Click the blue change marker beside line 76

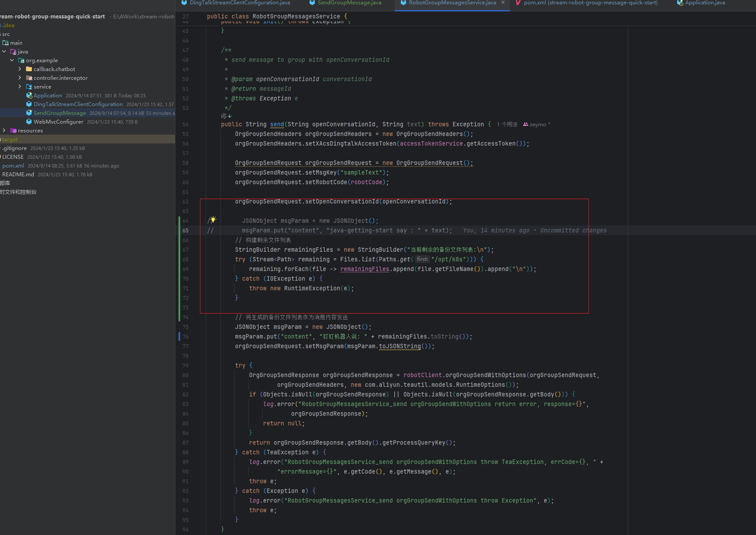[x=179, y=337]
